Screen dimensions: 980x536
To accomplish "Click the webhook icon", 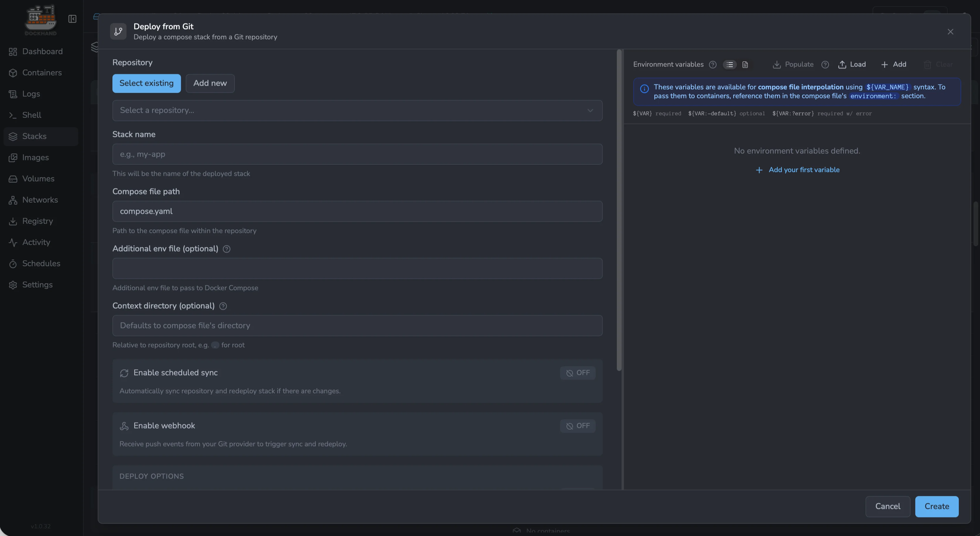I will 124,426.
